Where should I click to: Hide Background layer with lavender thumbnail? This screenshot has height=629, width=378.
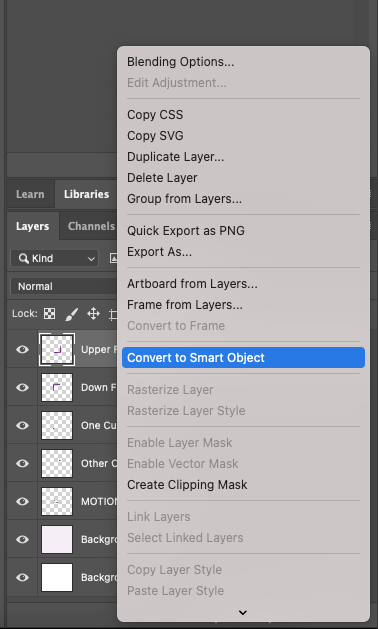click(22, 539)
